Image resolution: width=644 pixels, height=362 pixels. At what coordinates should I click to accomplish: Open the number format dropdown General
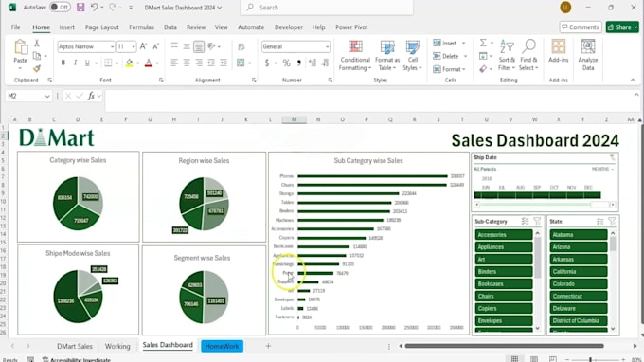[x=327, y=46]
